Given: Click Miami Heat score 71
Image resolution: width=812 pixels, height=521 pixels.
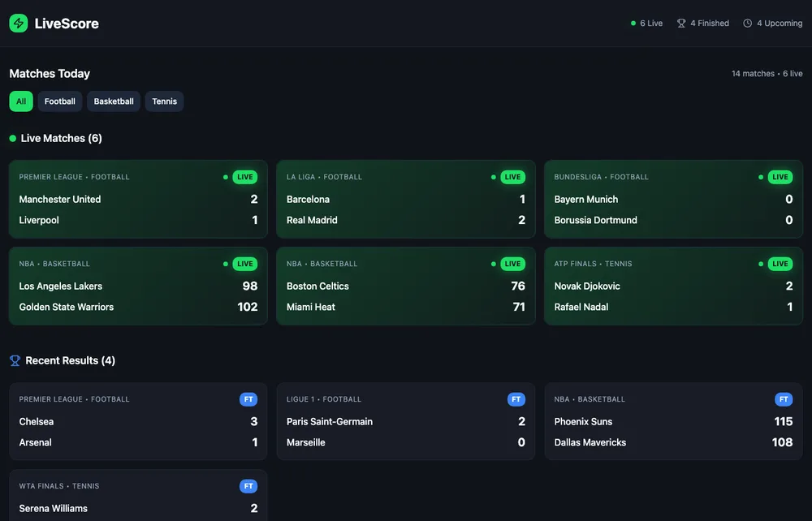Looking at the screenshot, I should click(x=519, y=307).
